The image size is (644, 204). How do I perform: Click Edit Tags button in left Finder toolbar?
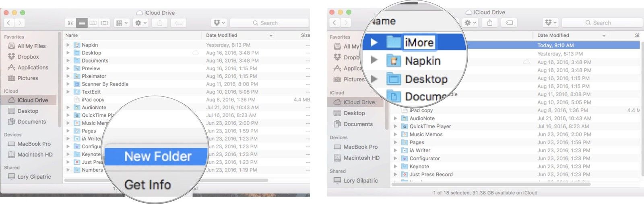click(179, 23)
